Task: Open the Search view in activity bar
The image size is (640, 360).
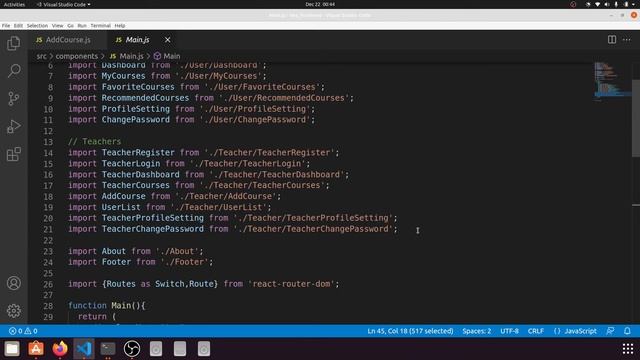Action: point(13,71)
